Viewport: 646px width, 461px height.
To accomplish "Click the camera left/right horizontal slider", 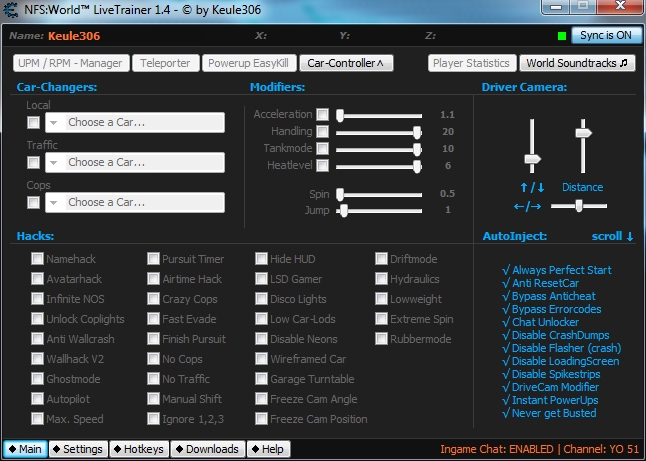I will pos(579,206).
